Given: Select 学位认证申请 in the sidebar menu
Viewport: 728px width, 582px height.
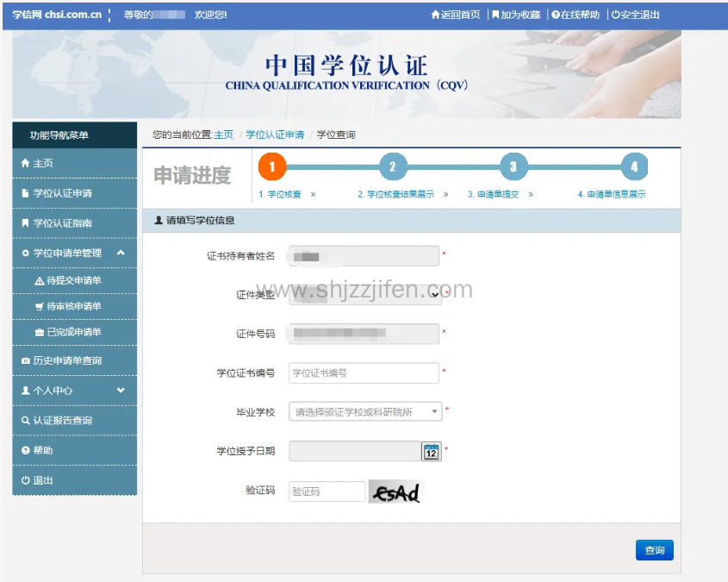Looking at the screenshot, I should (x=62, y=193).
